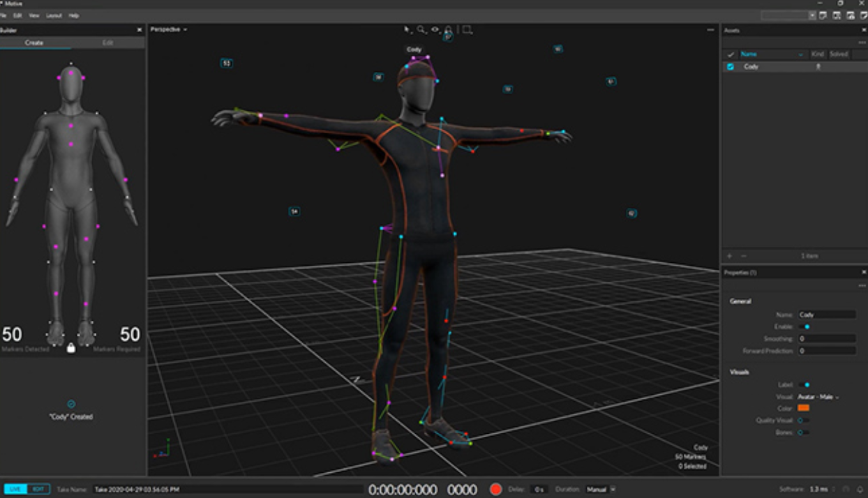Open the Layout menu

point(53,15)
